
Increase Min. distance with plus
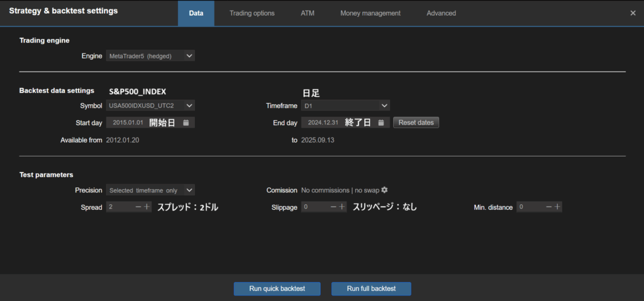[557, 207]
